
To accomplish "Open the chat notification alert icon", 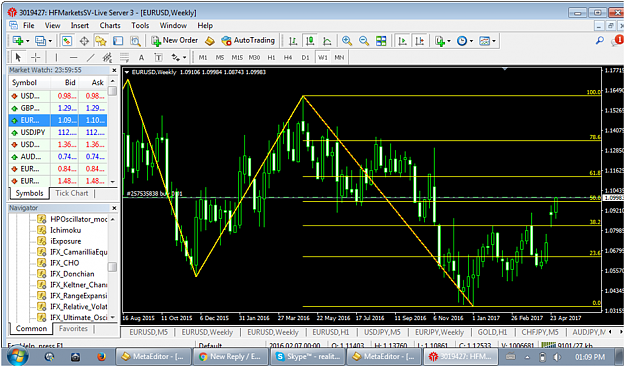I will (x=617, y=40).
